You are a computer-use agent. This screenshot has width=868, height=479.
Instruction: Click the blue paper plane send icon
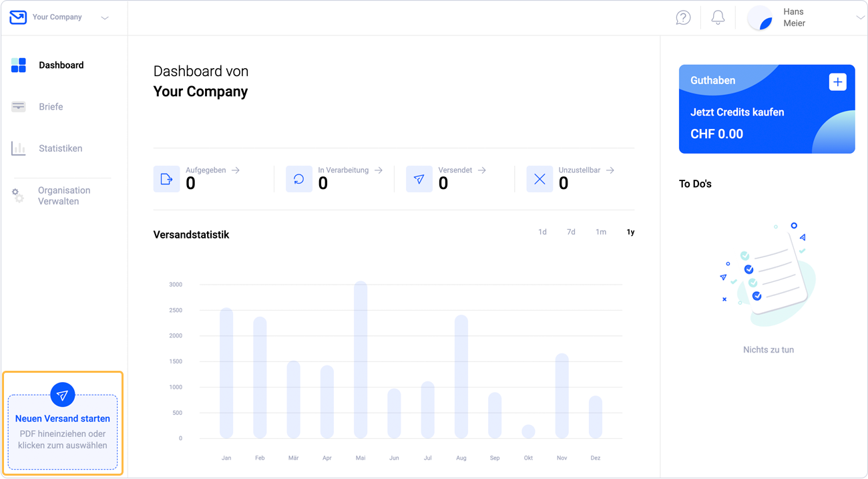point(63,395)
